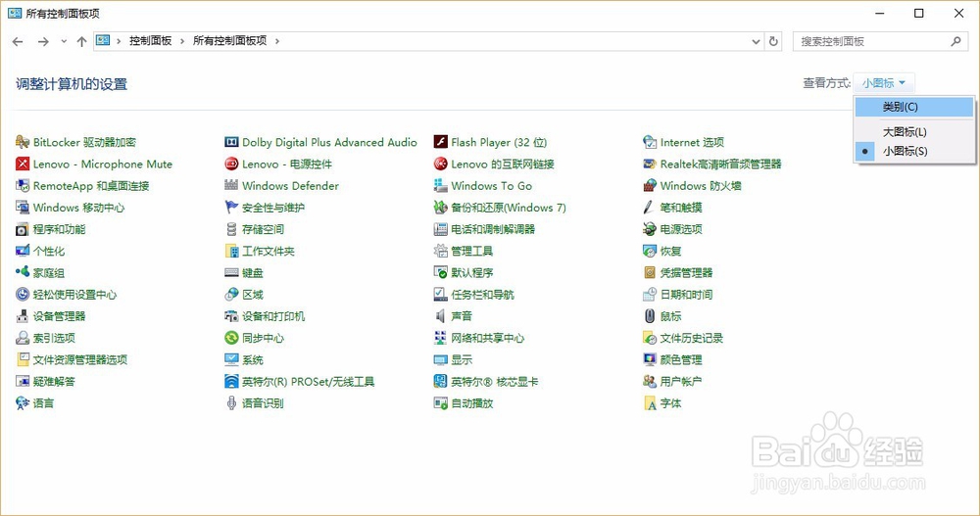
Task: Open the 凭据管理器 link
Action: (x=686, y=272)
